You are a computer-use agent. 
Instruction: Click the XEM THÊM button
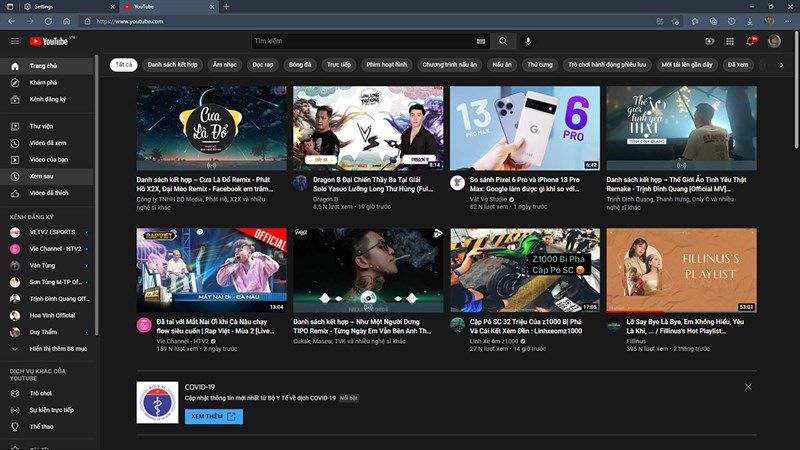point(214,416)
